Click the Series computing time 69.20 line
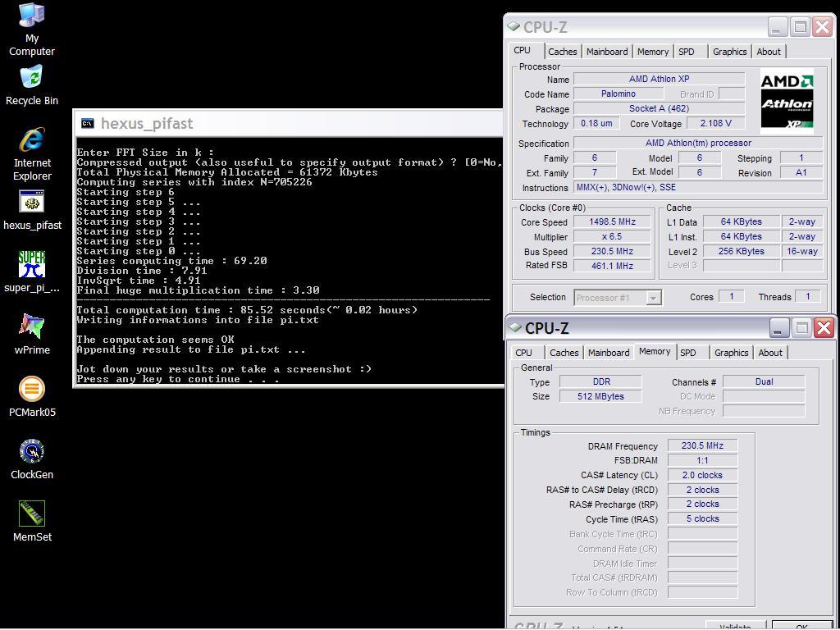This screenshot has height=630, width=840. coord(172,261)
